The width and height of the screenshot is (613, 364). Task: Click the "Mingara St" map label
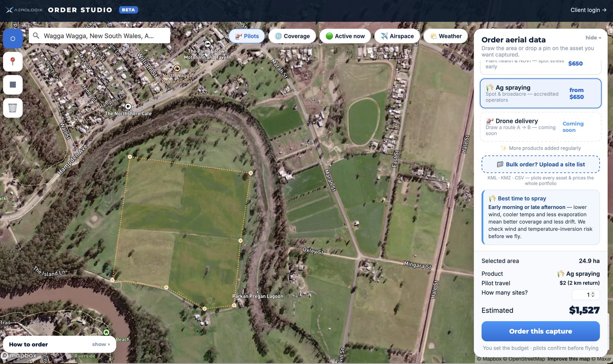417,265
